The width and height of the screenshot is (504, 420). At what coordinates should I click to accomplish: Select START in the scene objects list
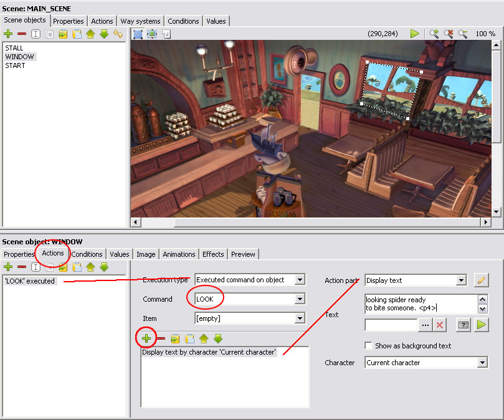coord(15,65)
